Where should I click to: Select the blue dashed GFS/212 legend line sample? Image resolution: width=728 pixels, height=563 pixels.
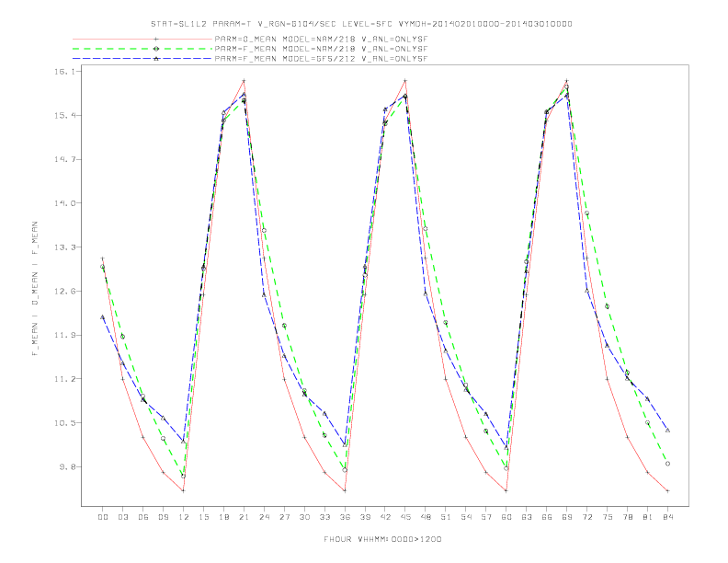tap(142, 59)
